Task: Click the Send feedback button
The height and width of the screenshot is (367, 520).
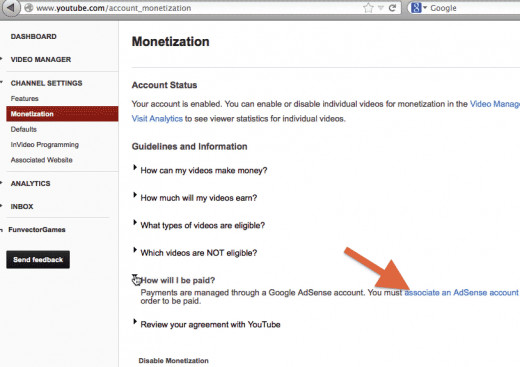Action: tap(38, 260)
